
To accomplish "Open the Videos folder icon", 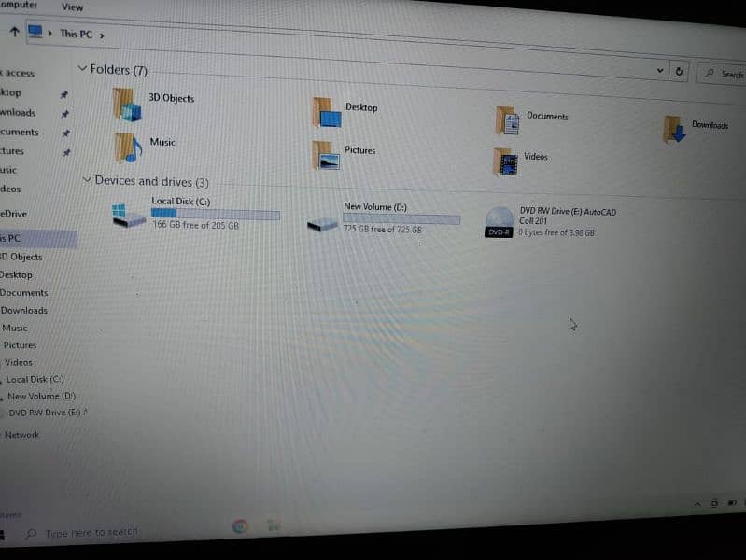I will 505,161.
